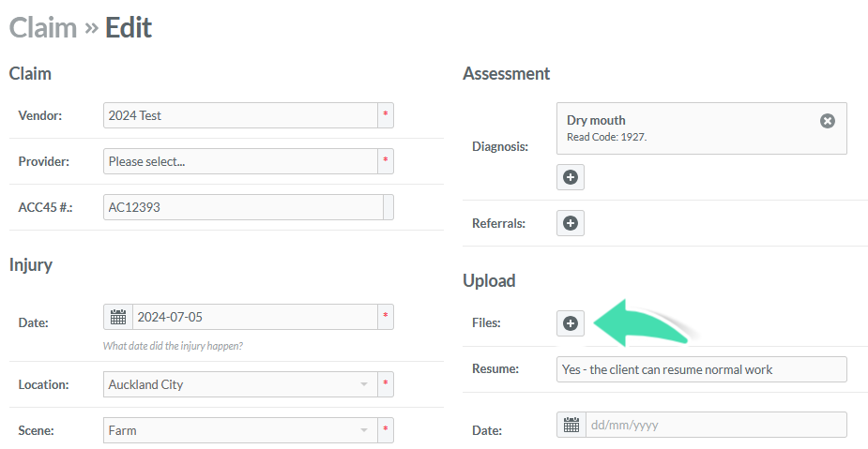
Task: Click the Edit breadcrumb heading
Action: (129, 27)
